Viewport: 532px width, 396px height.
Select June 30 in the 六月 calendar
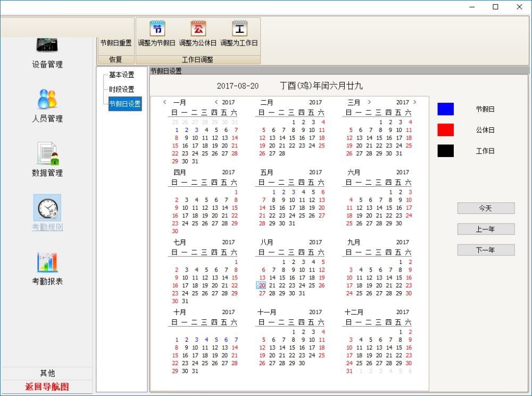398,223
